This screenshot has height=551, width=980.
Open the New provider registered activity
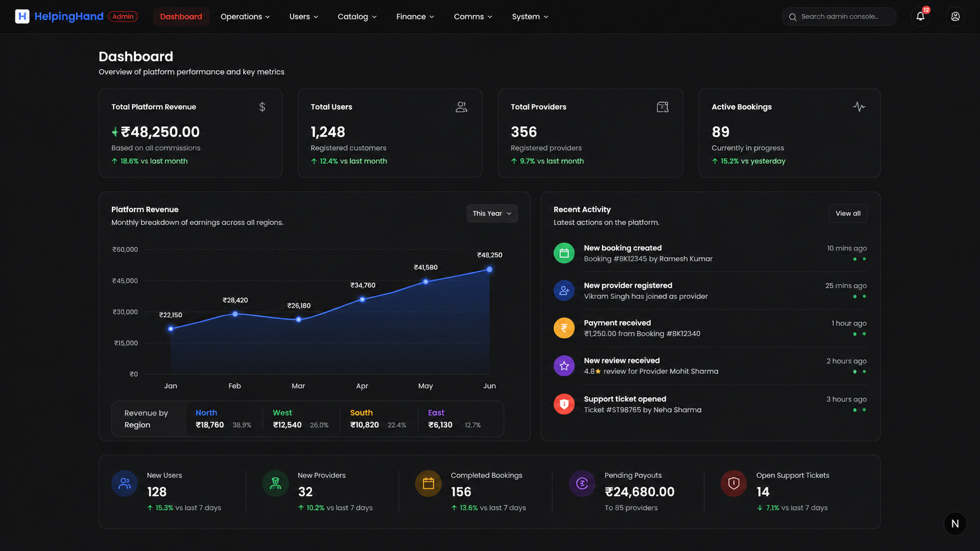(x=710, y=291)
